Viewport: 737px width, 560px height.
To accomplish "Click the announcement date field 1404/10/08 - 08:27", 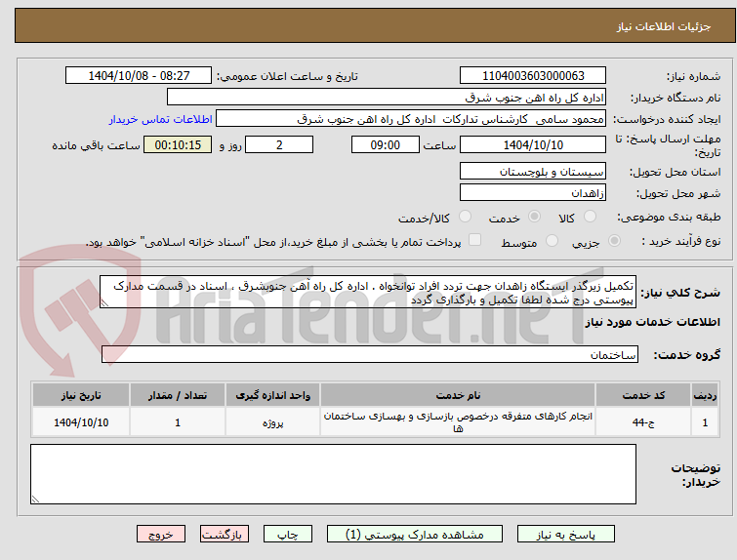I will click(x=139, y=76).
